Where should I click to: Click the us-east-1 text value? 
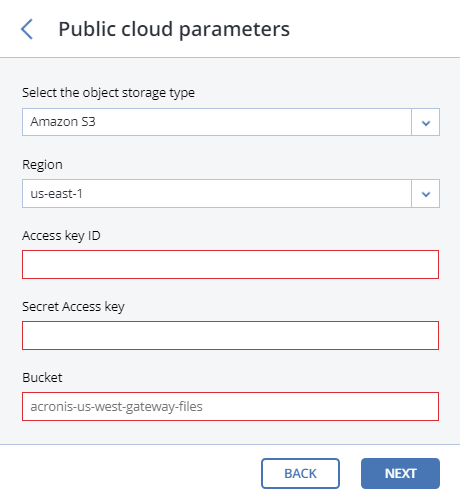point(56,194)
